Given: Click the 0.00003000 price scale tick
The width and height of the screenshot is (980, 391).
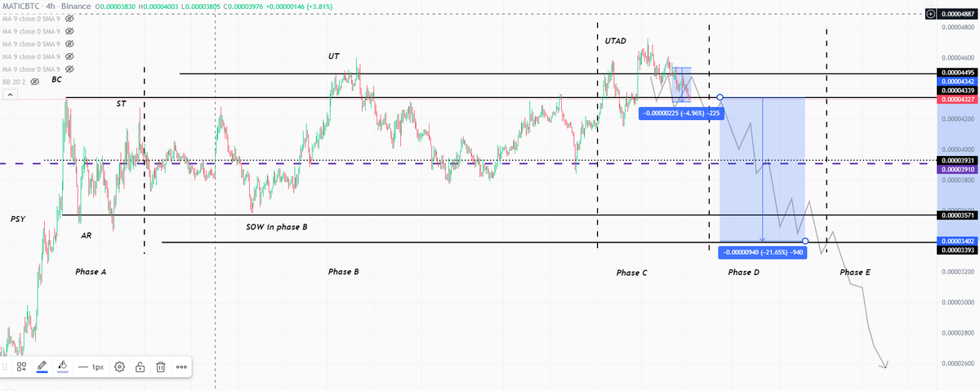Looking at the screenshot, I should (x=957, y=302).
